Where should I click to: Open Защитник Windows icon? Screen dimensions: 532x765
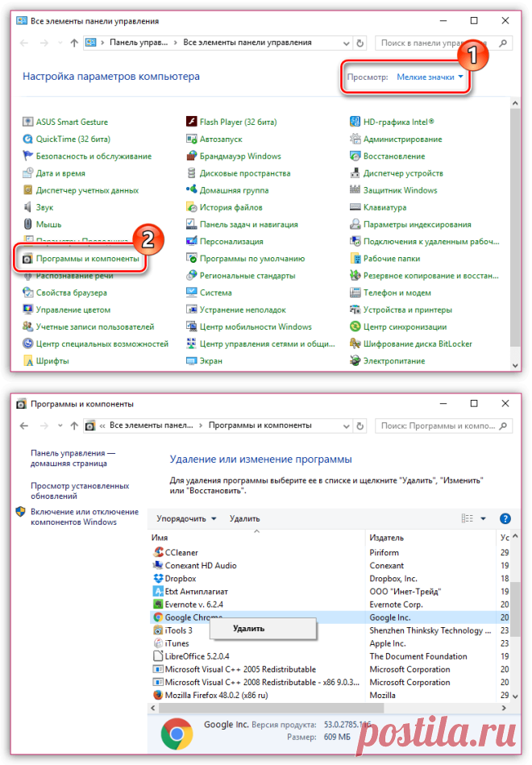click(355, 190)
